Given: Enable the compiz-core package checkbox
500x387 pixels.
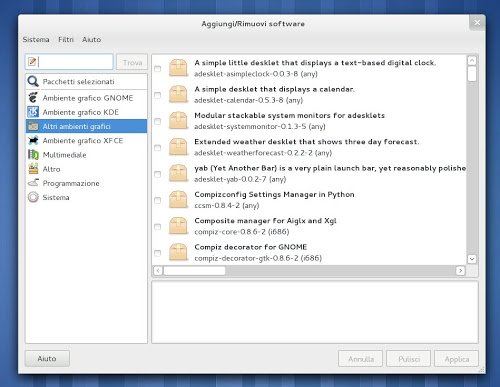Looking at the screenshot, I should (158, 227).
